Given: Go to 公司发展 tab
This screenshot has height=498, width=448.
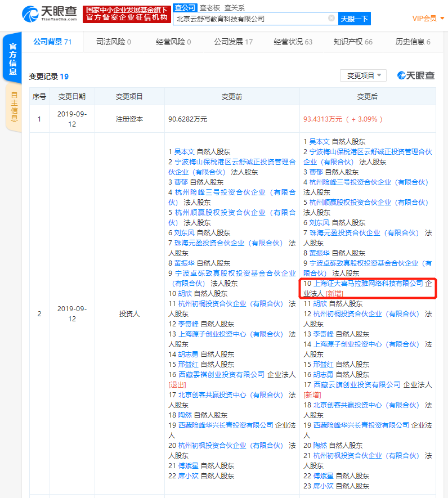Looking at the screenshot, I should [233, 42].
